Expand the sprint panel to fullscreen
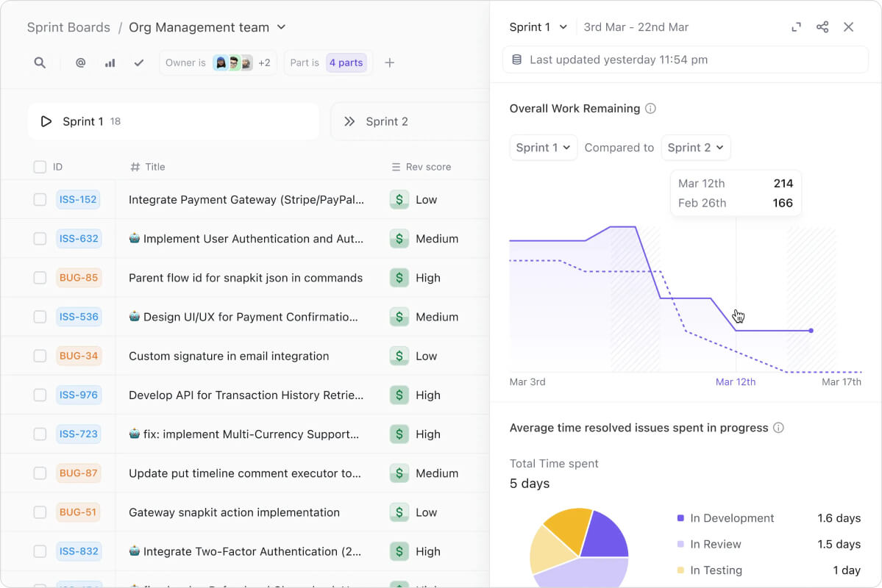882x588 pixels. click(x=796, y=27)
